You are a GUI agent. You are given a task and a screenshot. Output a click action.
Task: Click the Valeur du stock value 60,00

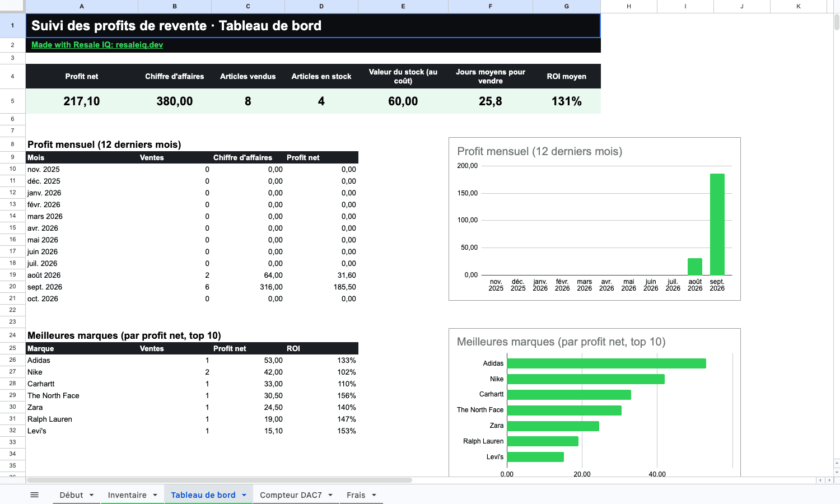(x=403, y=101)
